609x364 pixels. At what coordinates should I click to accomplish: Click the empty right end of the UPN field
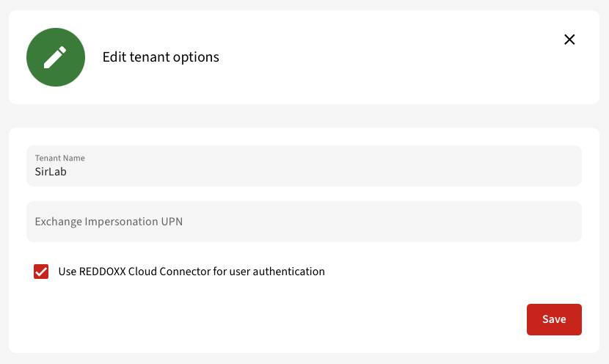tap(505, 222)
